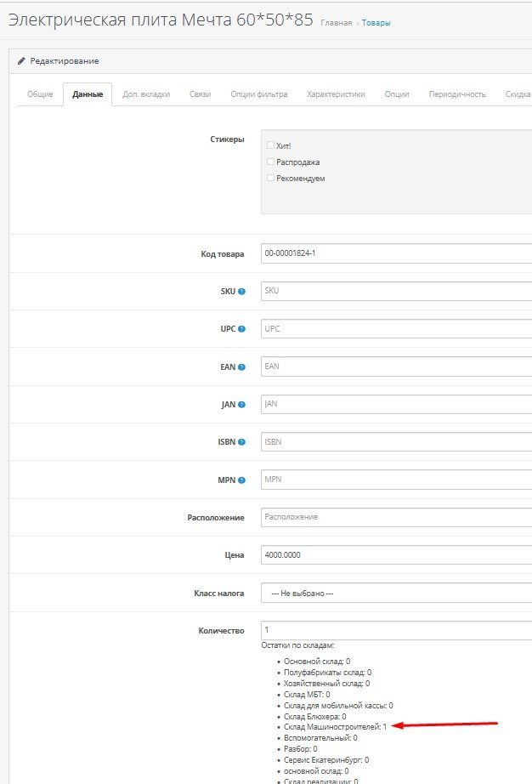Open the Класс налога dropdown

click(x=396, y=593)
